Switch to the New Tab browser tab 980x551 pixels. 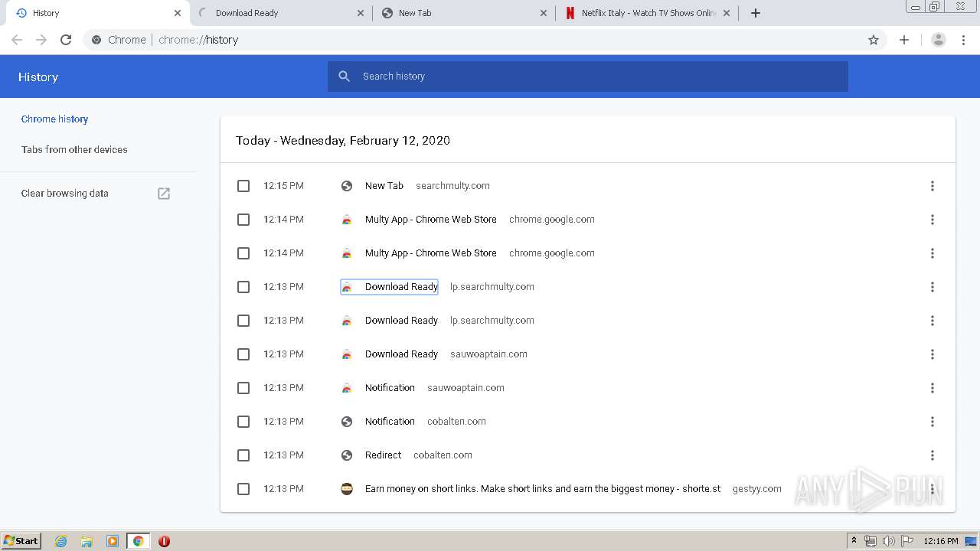pos(464,13)
